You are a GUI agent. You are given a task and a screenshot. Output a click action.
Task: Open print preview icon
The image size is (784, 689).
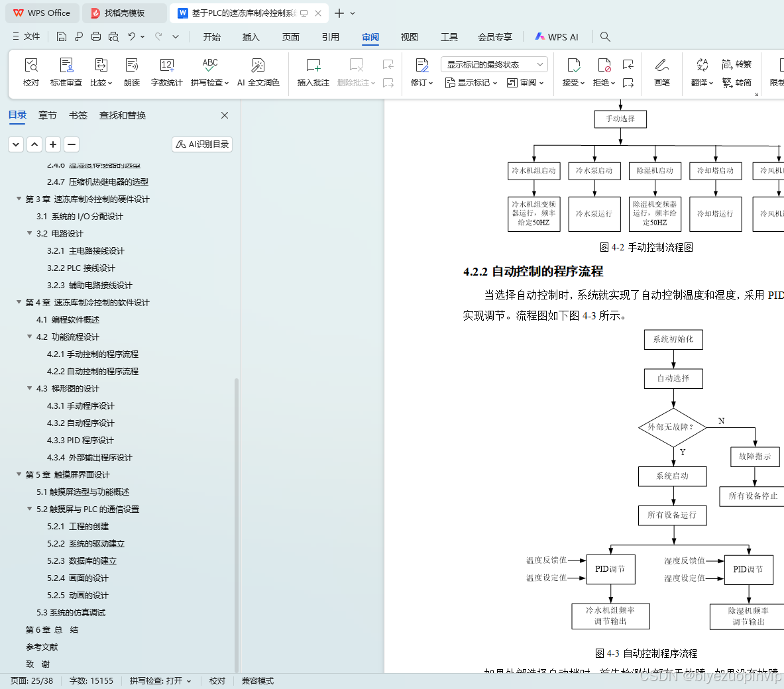(x=113, y=36)
